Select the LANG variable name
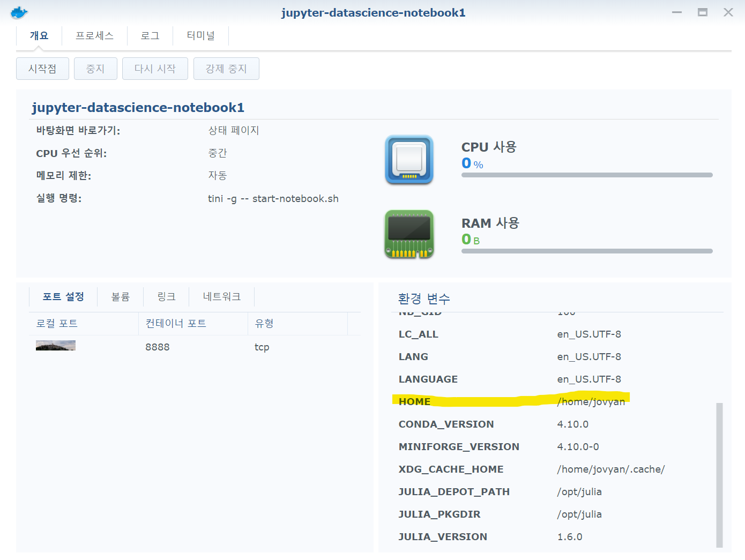The height and width of the screenshot is (560, 745). pos(413,356)
